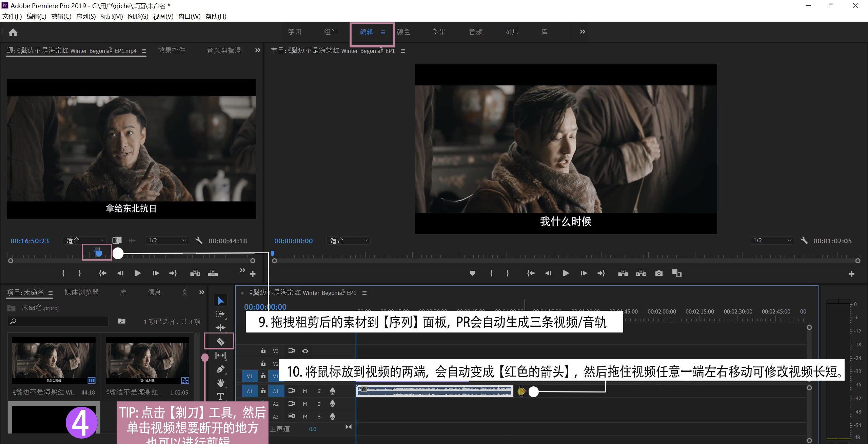868x444 pixels.
Task: Open Source monitor settings wrench
Action: [x=199, y=241]
